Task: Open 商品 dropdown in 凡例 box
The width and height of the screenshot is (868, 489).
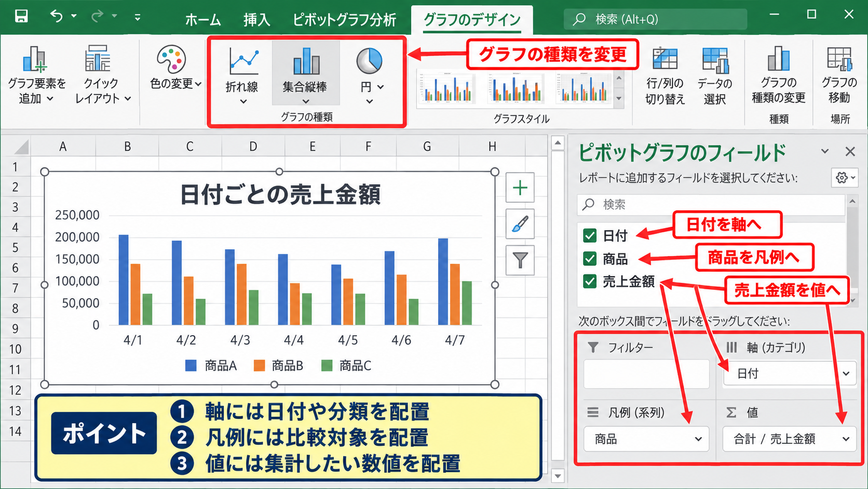Action: point(698,440)
